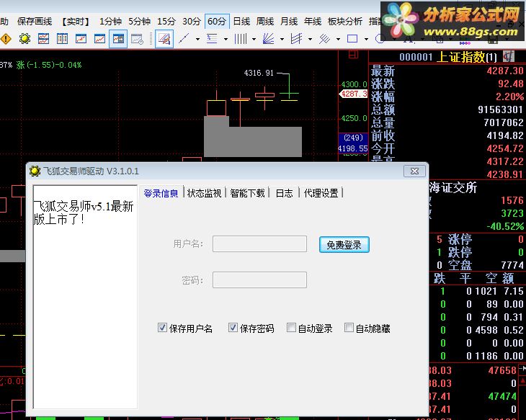The height and width of the screenshot is (420, 526).
Task: Click the 免费登录 button
Action: pyautogui.click(x=344, y=244)
